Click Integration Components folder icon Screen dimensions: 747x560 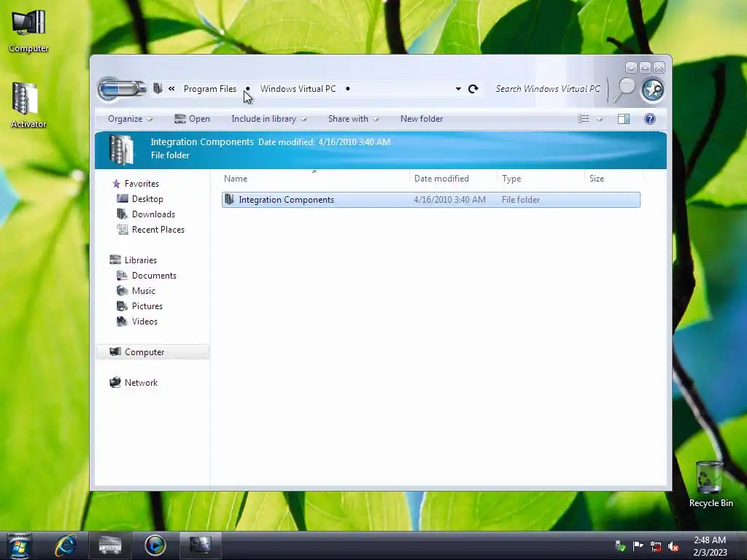pos(230,200)
